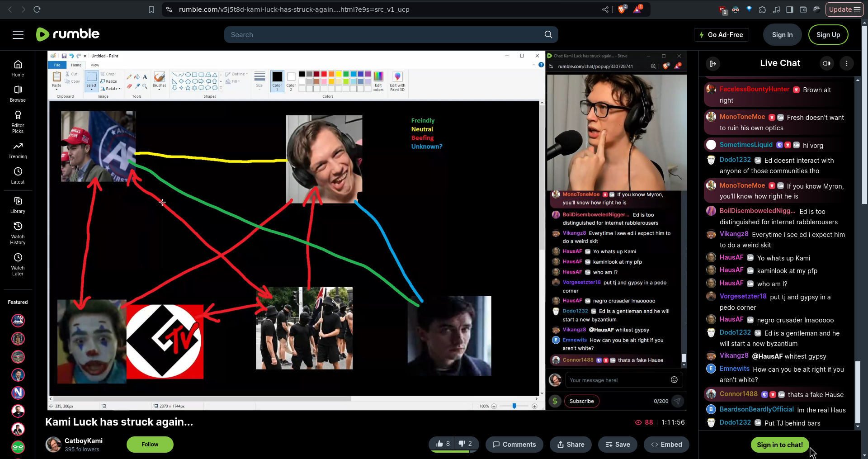The height and width of the screenshot is (459, 868).
Task: Pop out the live chat with the exit icon
Action: [x=713, y=64]
